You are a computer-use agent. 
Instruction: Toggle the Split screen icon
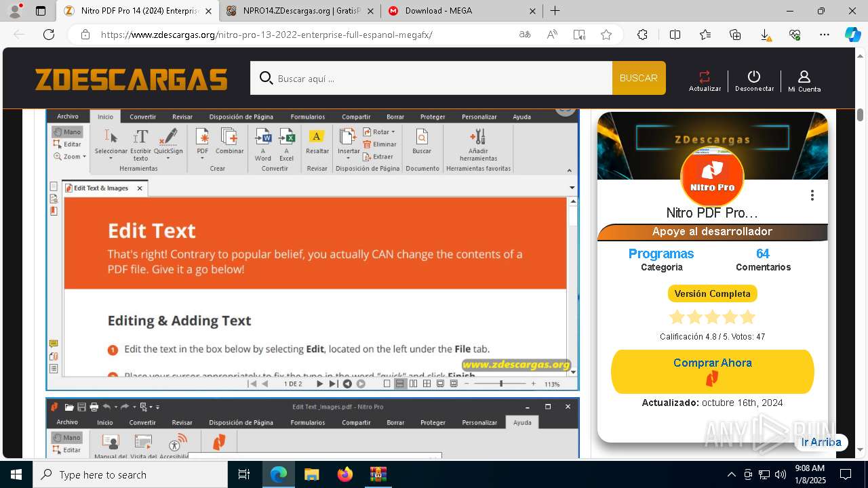[x=675, y=35]
